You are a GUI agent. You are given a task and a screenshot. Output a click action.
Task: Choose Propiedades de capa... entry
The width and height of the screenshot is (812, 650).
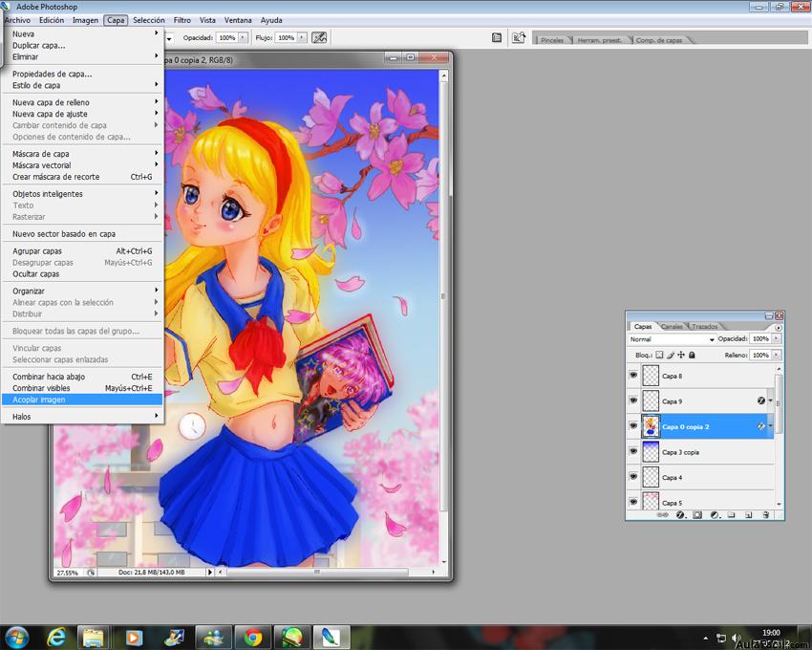point(82,75)
